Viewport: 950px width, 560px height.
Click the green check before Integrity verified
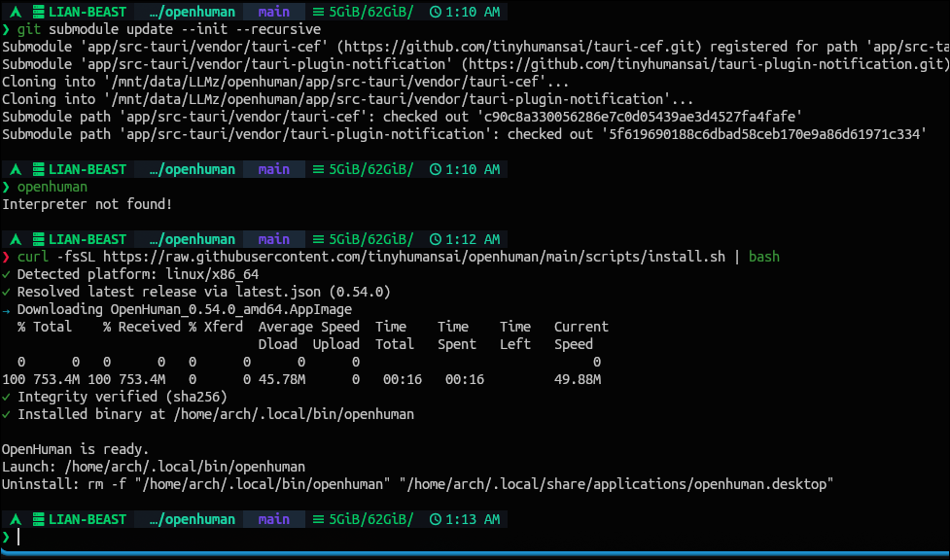point(6,397)
